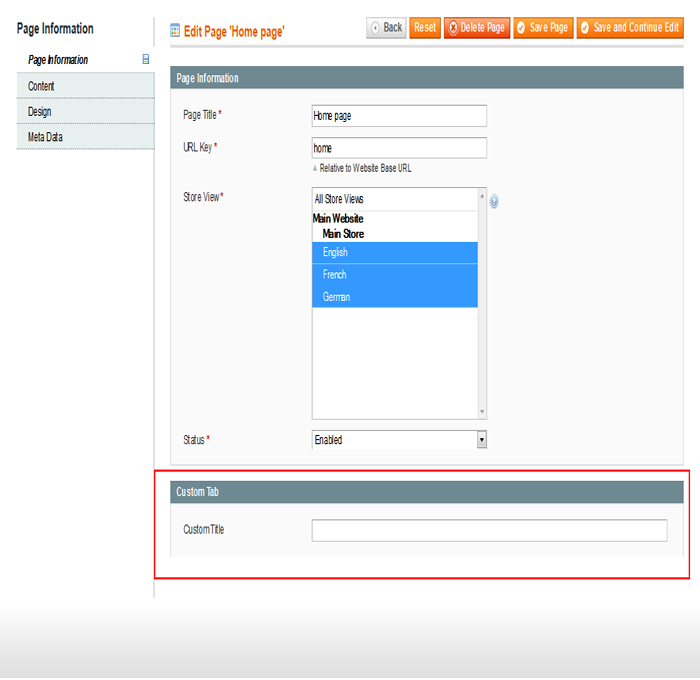Click the Store View list scroll-up arrow

[482, 196]
